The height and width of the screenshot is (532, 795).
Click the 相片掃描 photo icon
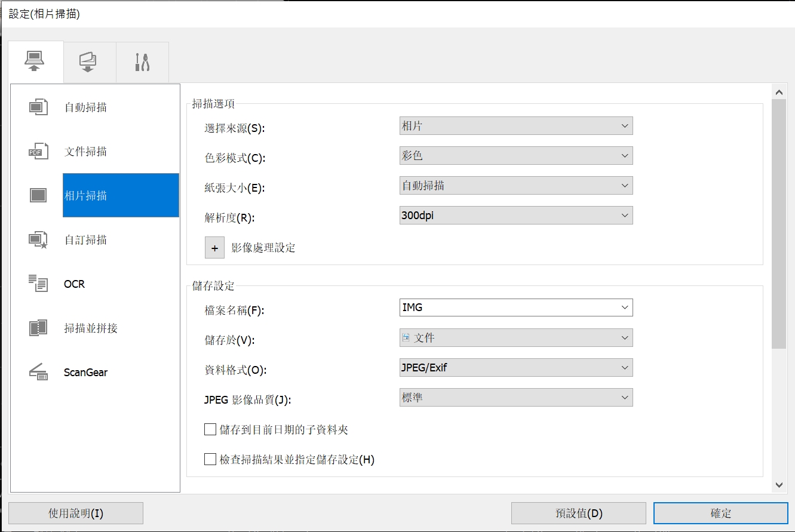click(x=38, y=195)
